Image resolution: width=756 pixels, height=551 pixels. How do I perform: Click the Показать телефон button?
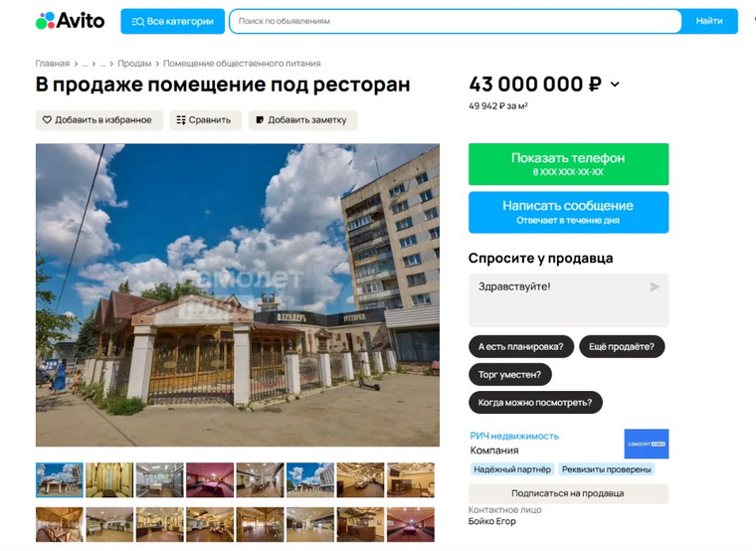click(x=568, y=164)
